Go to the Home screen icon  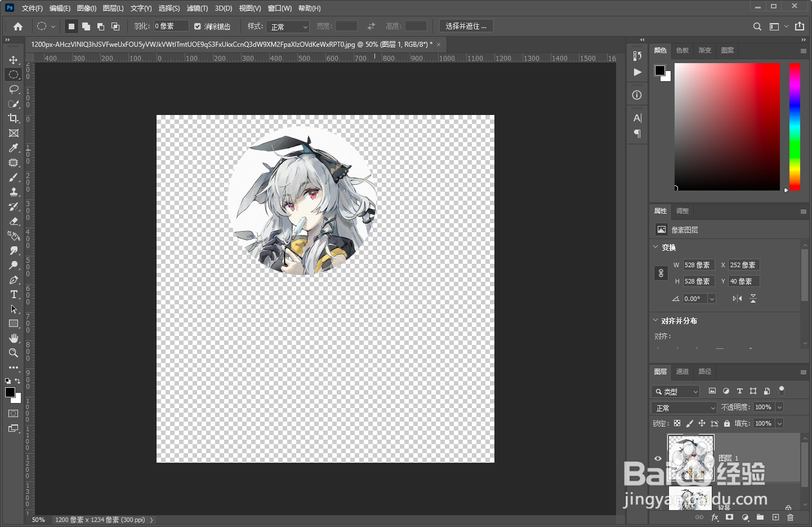click(x=18, y=26)
